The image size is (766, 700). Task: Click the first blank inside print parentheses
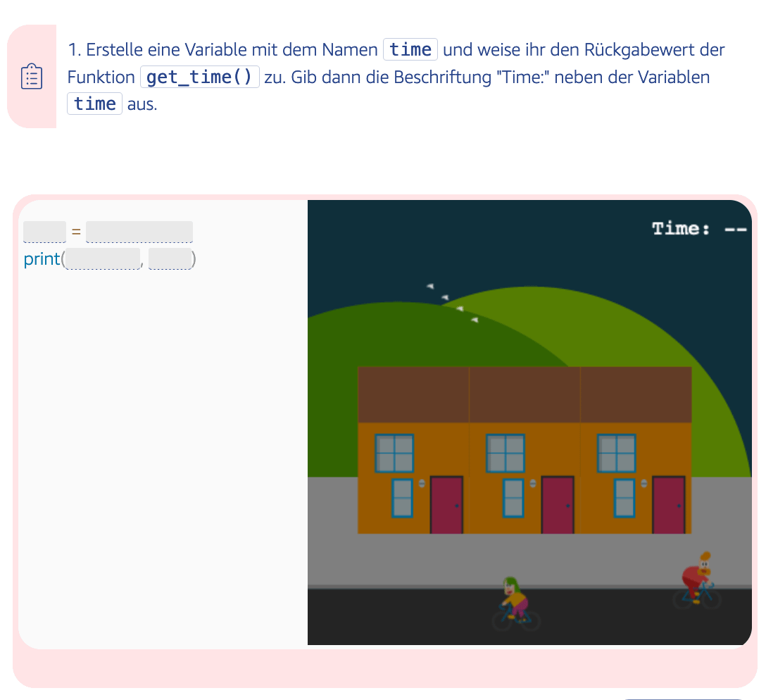102,259
